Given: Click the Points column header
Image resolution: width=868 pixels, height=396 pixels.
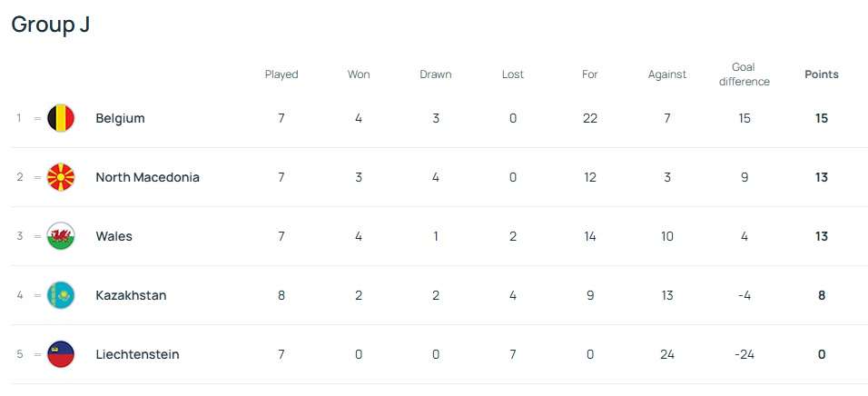Looking at the screenshot, I should (x=822, y=74).
